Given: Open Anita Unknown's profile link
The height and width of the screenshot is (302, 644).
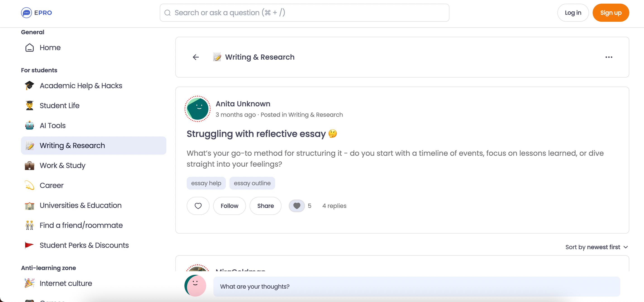Looking at the screenshot, I should [243, 104].
